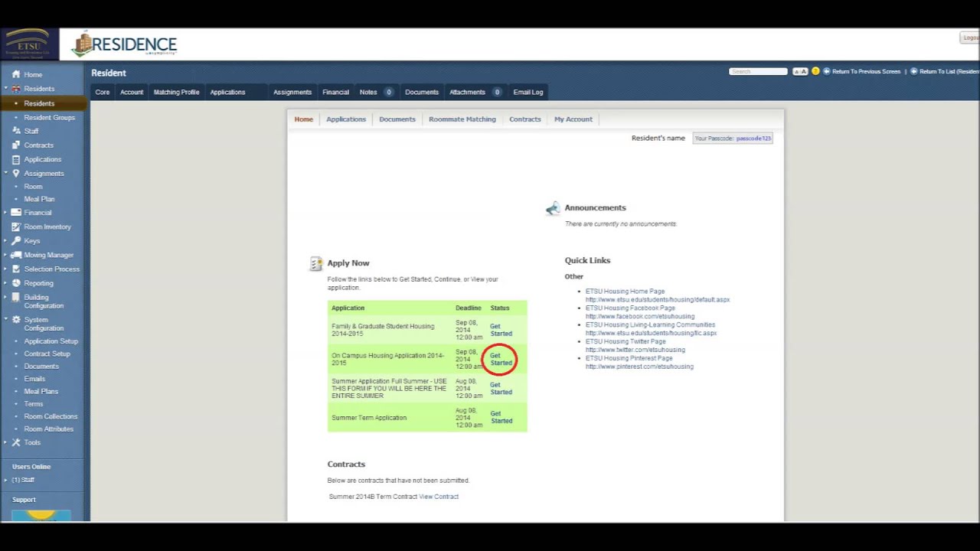
Task: Click the Home house icon in sidebar
Action: (16, 74)
